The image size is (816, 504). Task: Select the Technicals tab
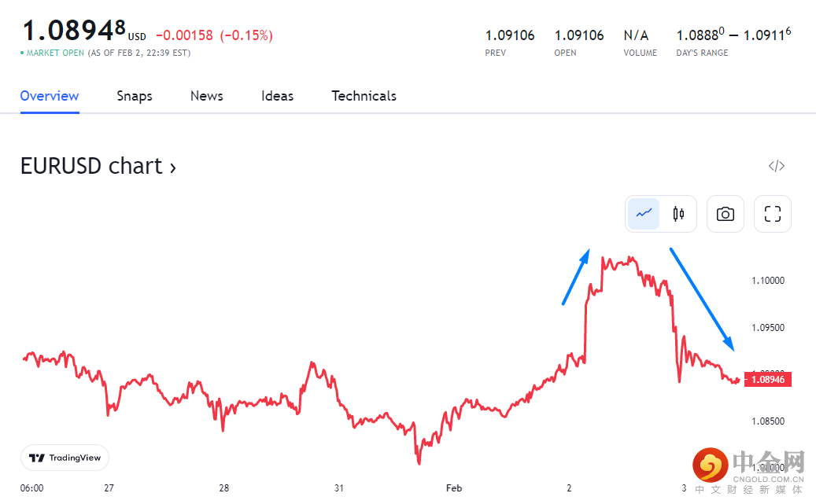coord(364,96)
